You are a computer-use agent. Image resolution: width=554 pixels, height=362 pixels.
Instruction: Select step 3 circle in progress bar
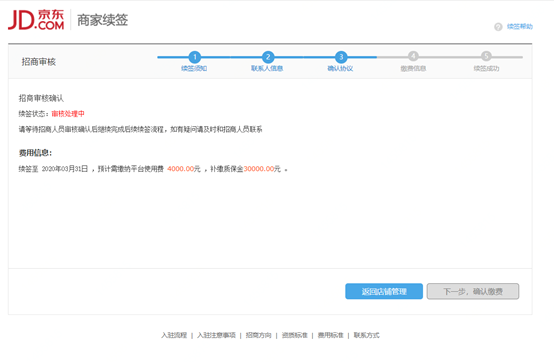341,57
